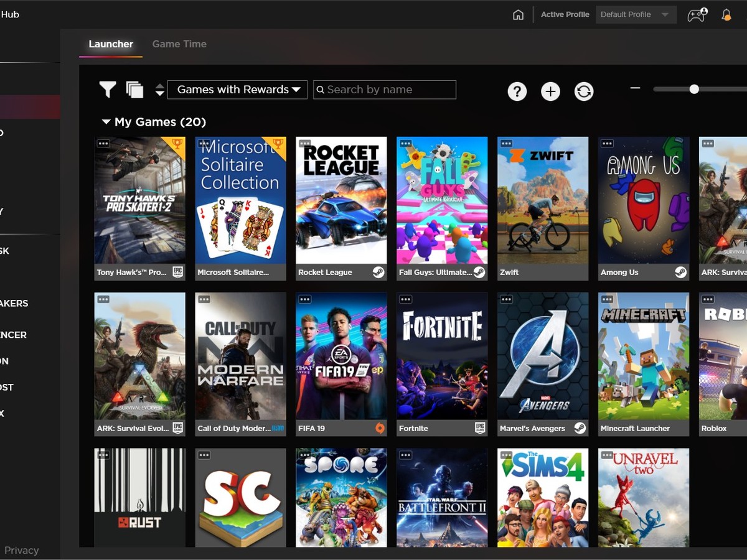Image resolution: width=747 pixels, height=560 pixels.
Task: Toggle sort order up-down arrows
Action: click(160, 90)
